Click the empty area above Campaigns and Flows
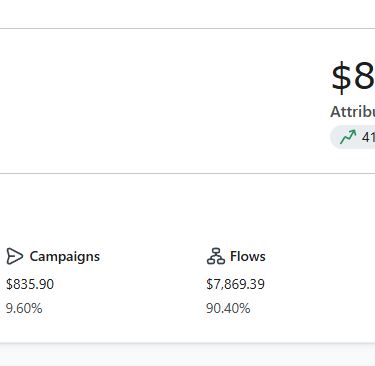 click(187, 210)
